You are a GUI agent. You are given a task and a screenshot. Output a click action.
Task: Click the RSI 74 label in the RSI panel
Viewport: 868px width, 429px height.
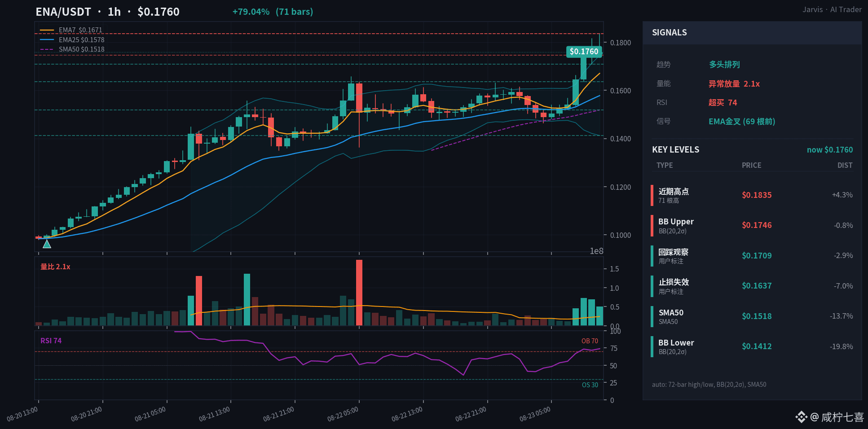[51, 341]
